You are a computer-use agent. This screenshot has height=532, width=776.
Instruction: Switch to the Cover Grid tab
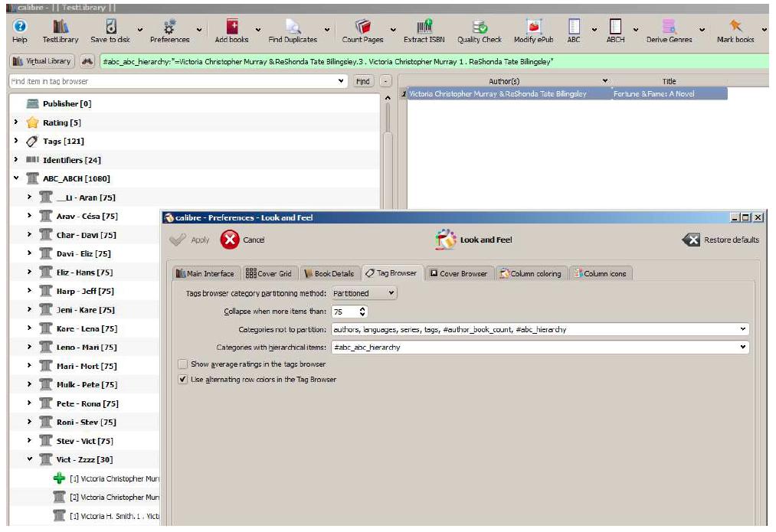coord(269,273)
